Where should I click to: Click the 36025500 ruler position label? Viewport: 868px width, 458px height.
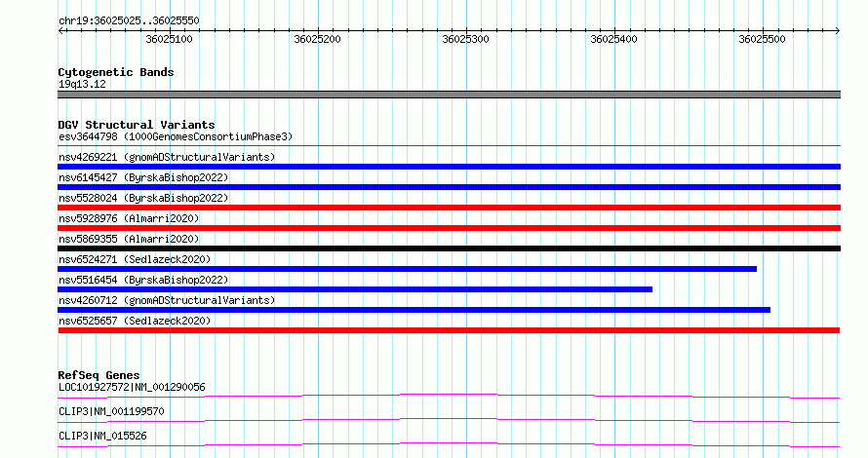click(x=762, y=39)
